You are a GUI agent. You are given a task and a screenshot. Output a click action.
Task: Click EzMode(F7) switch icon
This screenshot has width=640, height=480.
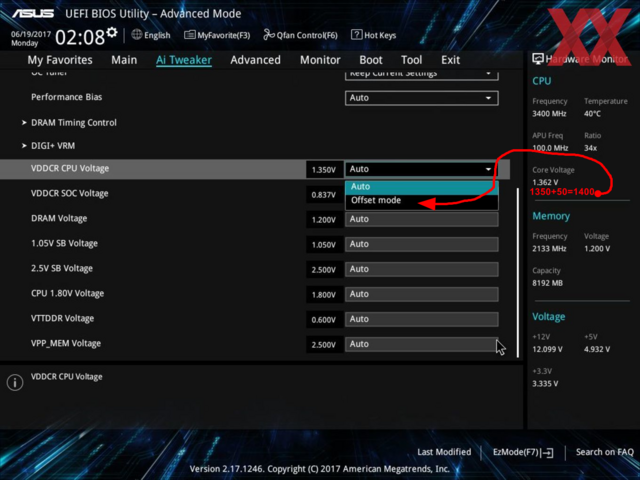[x=549, y=452]
